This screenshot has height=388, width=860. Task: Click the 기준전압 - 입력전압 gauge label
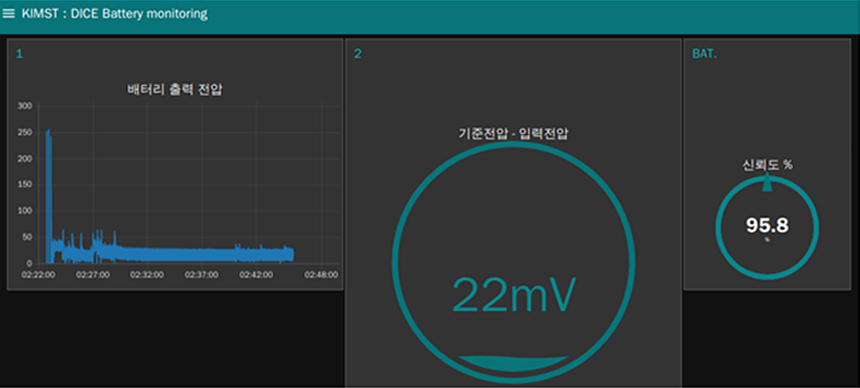(x=513, y=133)
